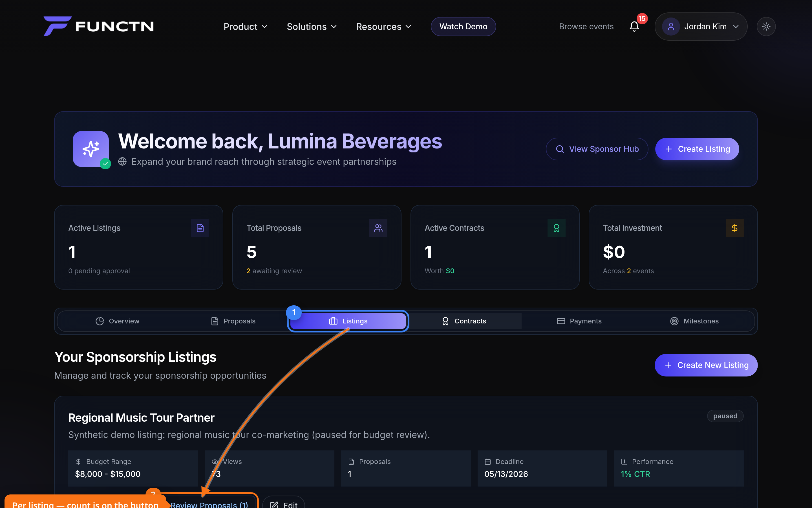Click the Regional Music Tour Partner title
This screenshot has height=508, width=812.
(141, 418)
